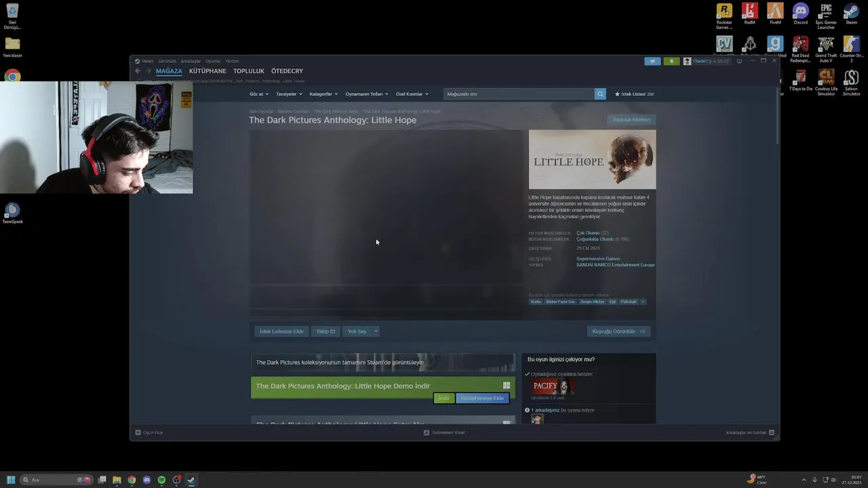This screenshot has height=488, width=868.
Task: Select the Zengin Hikâye tag
Action: pos(592,302)
